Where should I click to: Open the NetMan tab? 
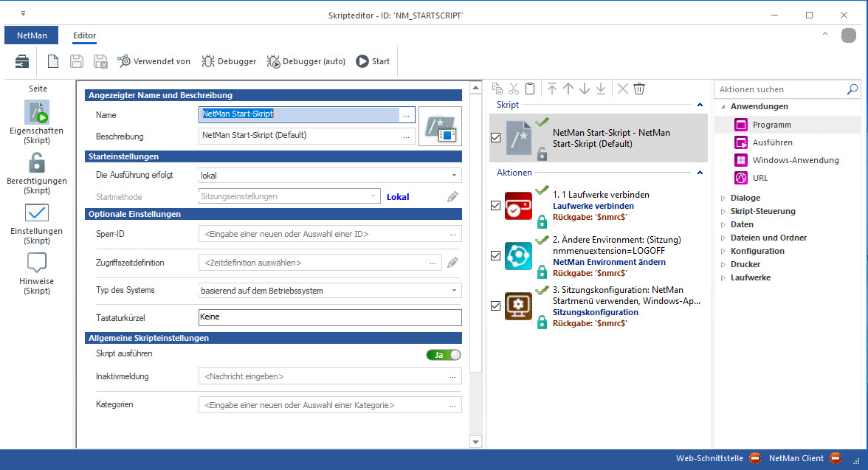pyautogui.click(x=32, y=35)
